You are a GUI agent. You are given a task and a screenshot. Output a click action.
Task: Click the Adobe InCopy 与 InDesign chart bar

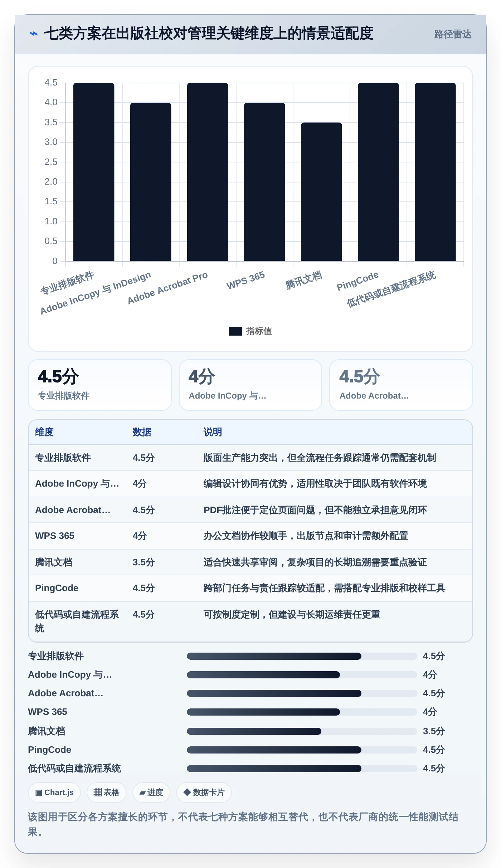(x=151, y=182)
